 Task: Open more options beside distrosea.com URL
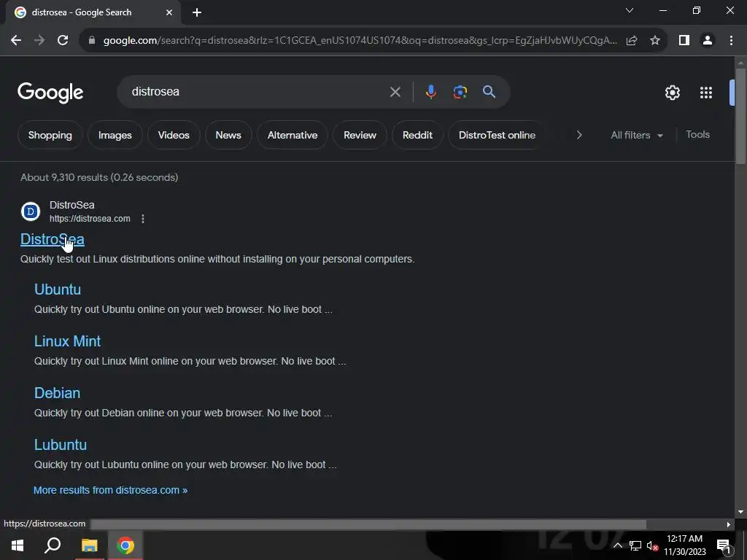143,219
